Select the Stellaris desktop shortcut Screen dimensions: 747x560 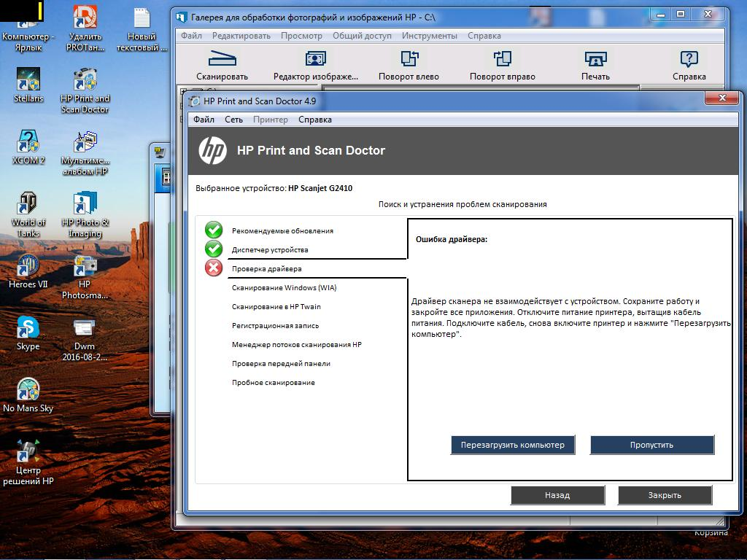click(x=28, y=85)
